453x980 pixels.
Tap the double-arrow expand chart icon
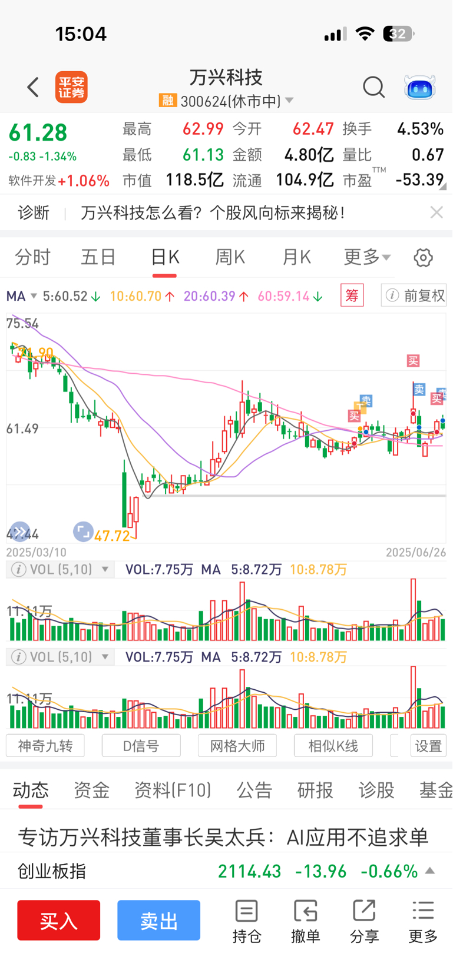tap(19, 531)
